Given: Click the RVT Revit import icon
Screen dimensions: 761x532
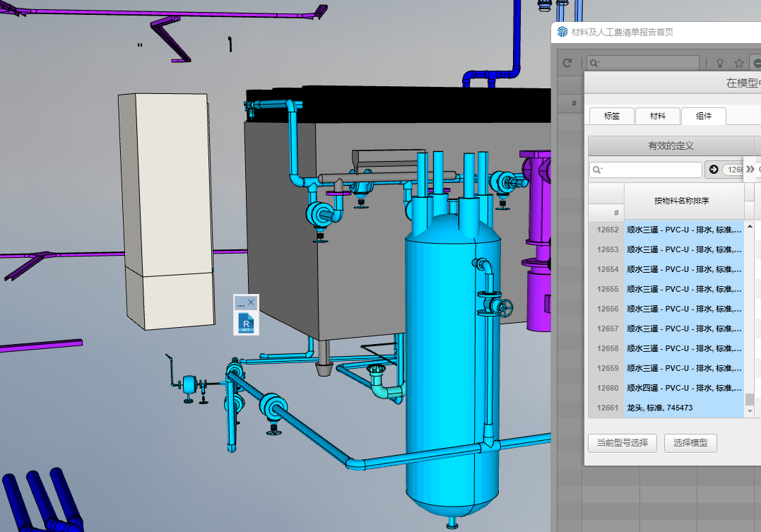Looking at the screenshot, I should point(246,322).
